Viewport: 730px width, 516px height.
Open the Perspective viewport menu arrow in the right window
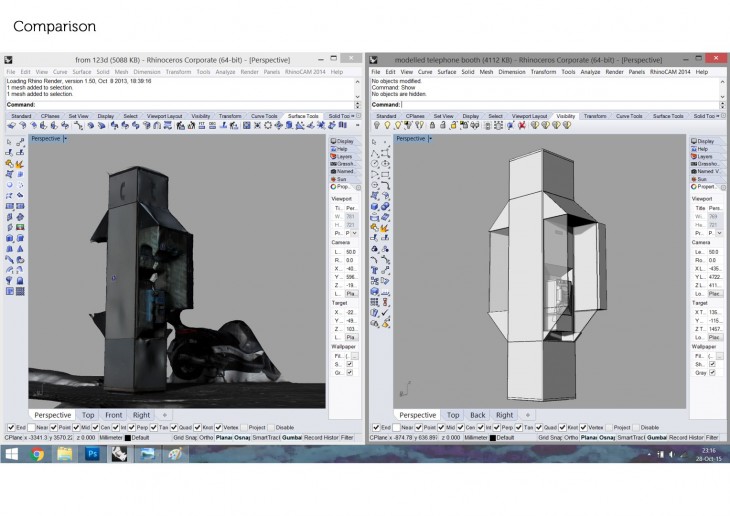(x=430, y=139)
